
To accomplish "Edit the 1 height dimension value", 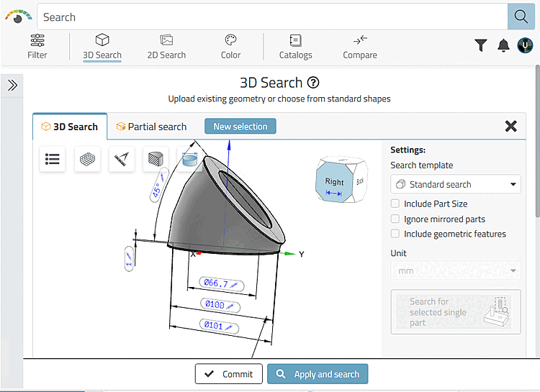I will pos(129,259).
